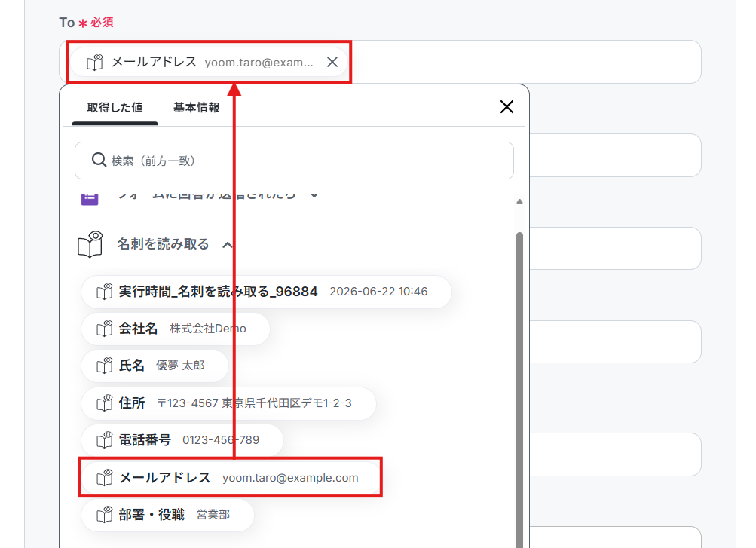Remove the メールアドレス chip from To field
This screenshot has width=756, height=548.
coord(332,62)
